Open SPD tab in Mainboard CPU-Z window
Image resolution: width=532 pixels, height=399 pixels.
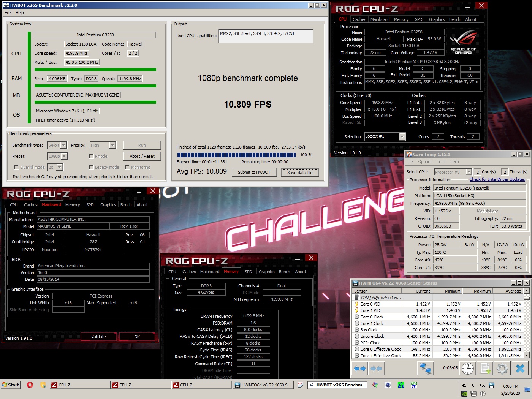[90, 205]
